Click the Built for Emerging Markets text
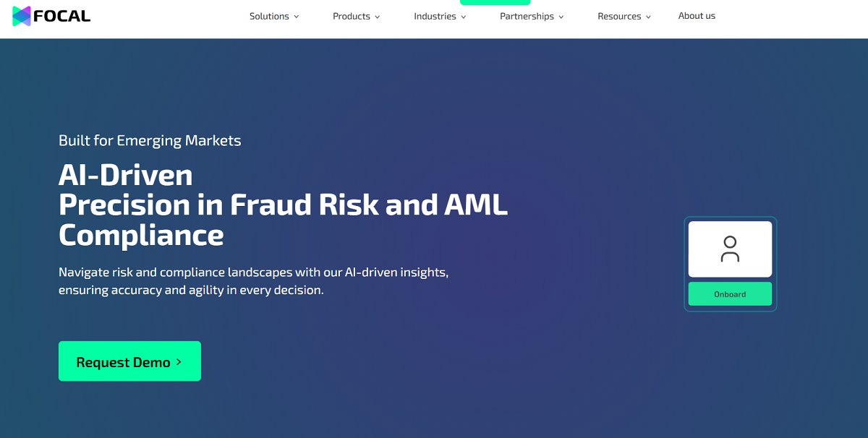The height and width of the screenshot is (438, 868). (x=150, y=140)
